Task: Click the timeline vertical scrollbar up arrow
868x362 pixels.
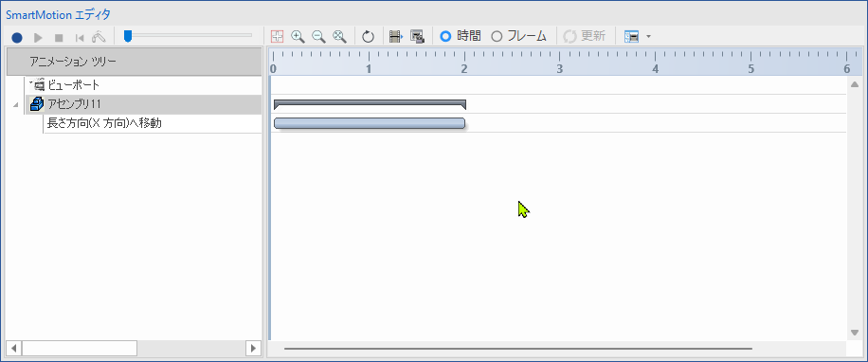Action: (854, 84)
